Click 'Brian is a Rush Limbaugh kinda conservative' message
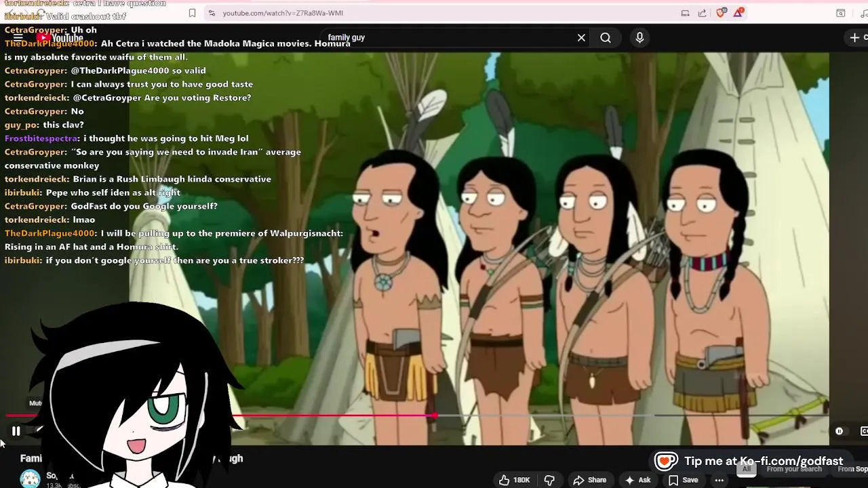Screen dimensions: 868x488 pyautogui.click(x=172, y=179)
